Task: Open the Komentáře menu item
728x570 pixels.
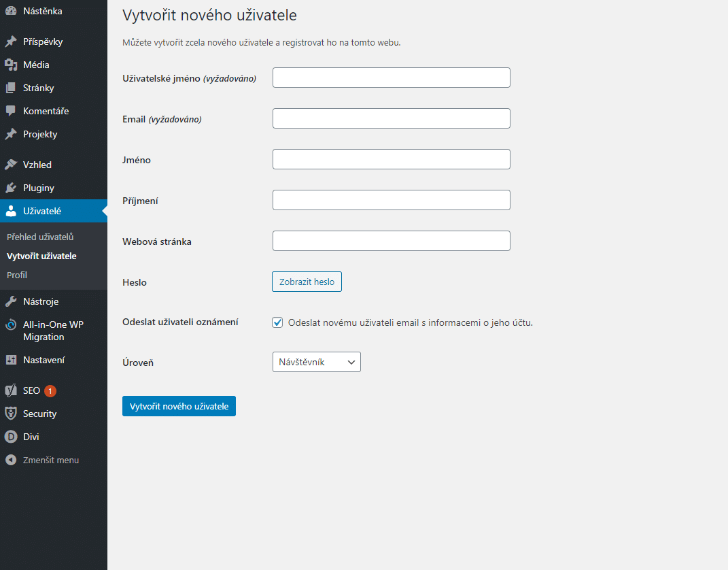Action: (x=54, y=111)
